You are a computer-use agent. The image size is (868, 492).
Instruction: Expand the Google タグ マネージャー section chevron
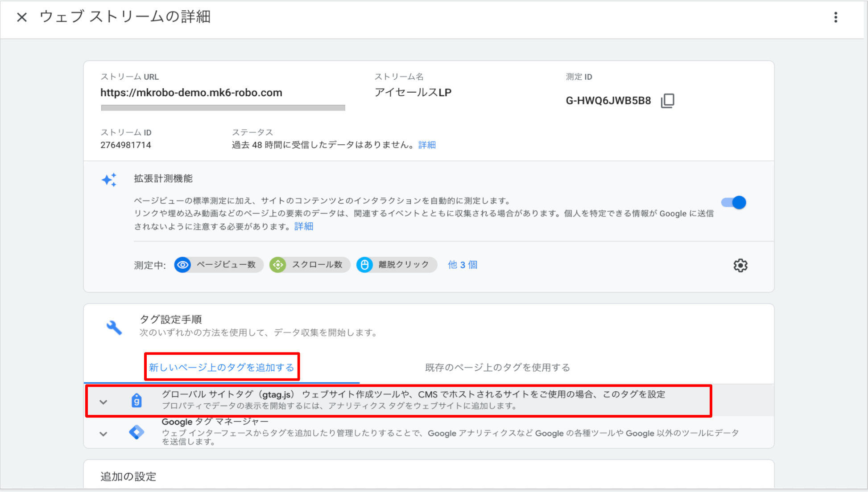(x=103, y=434)
